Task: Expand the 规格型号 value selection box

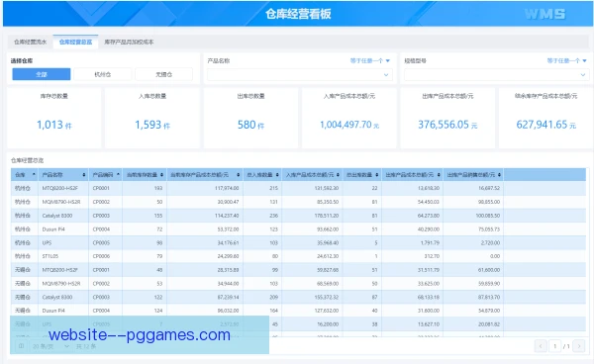Action: click(x=497, y=75)
